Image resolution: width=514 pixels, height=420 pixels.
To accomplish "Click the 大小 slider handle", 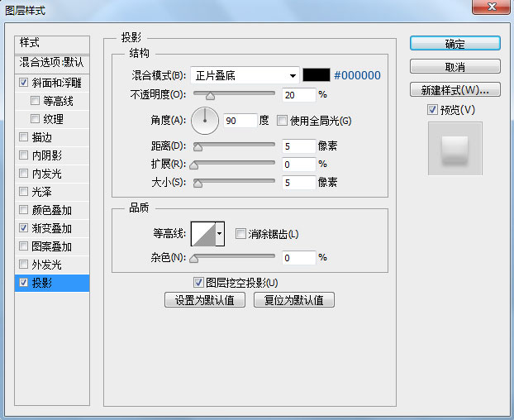I will tap(198, 184).
